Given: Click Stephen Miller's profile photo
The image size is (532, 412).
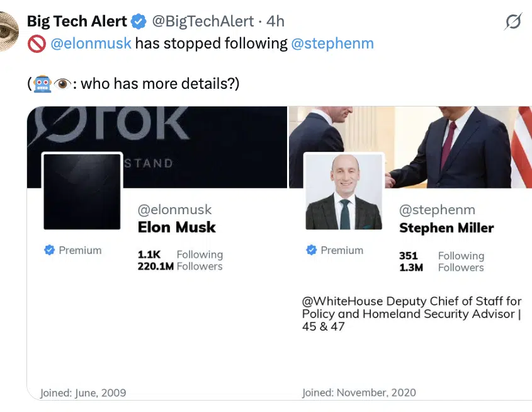Looking at the screenshot, I should click(344, 192).
